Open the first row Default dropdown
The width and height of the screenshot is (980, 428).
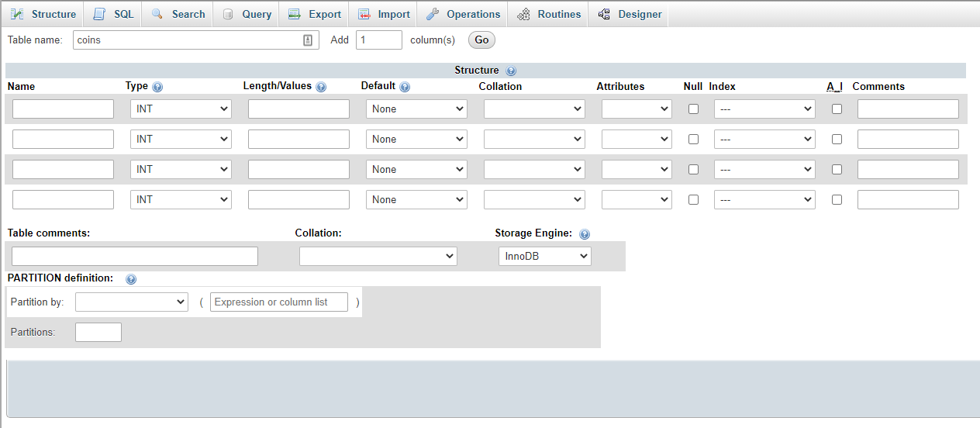tap(416, 109)
